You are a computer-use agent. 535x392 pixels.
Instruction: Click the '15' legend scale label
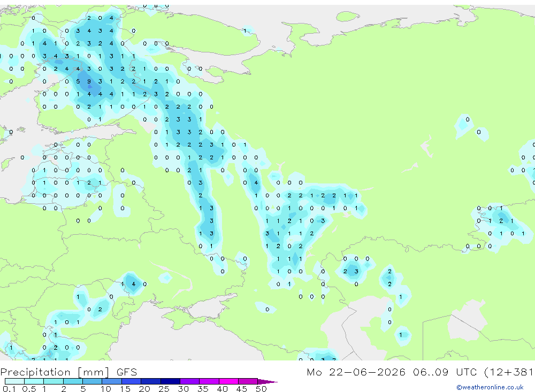tap(125, 389)
